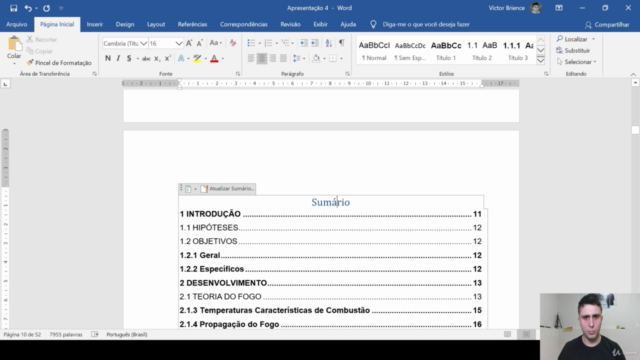The width and height of the screenshot is (640, 360).
Task: Cut selection with Recortar
Action: 42,40
